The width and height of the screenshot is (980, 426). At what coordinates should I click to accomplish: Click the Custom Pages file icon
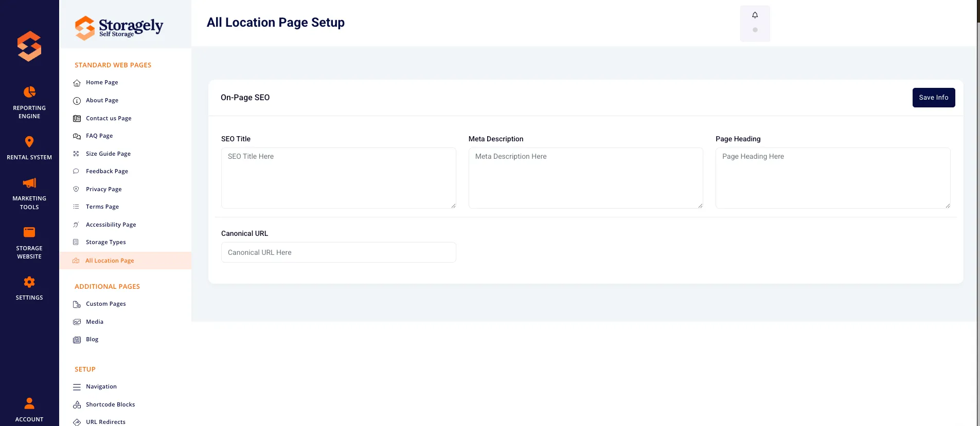77,304
